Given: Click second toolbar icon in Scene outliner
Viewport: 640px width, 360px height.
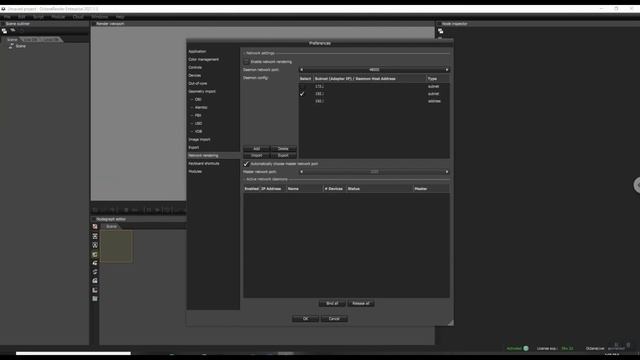Looking at the screenshot, I should (x=13, y=30).
